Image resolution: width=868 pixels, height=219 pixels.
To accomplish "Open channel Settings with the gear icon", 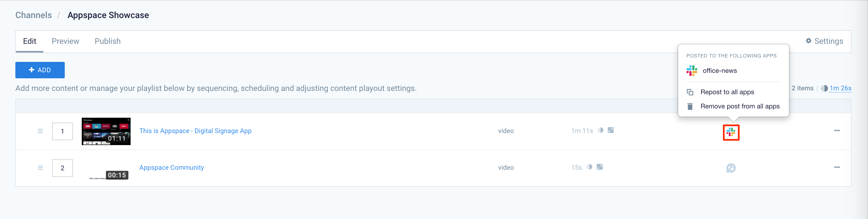I will [824, 41].
